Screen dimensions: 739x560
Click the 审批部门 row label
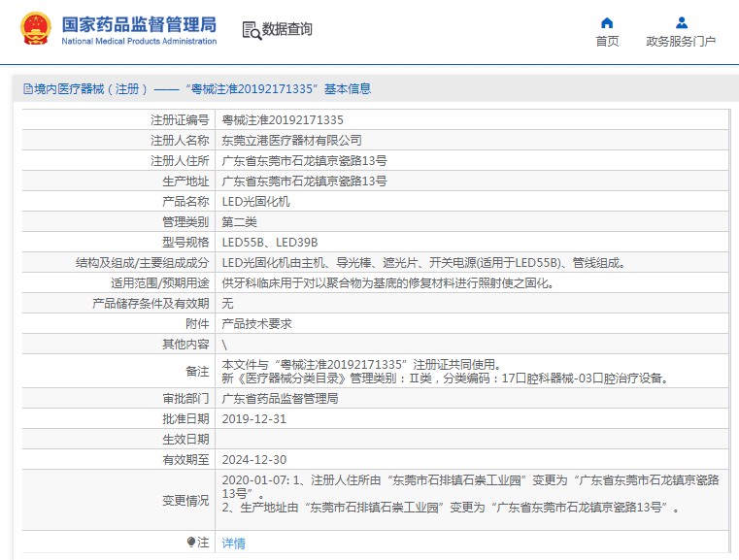click(185, 399)
